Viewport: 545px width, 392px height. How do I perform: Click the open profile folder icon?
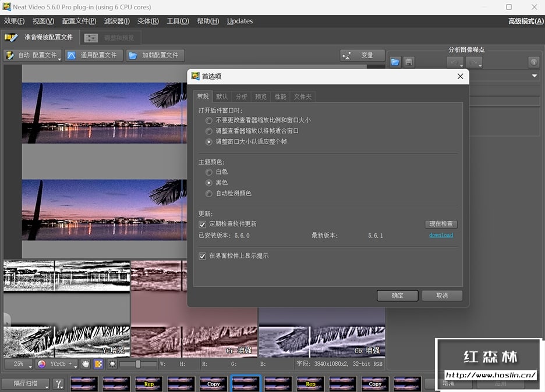395,62
